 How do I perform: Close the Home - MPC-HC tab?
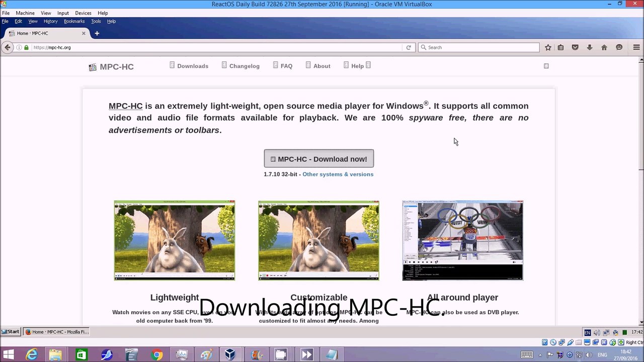[x=84, y=33]
